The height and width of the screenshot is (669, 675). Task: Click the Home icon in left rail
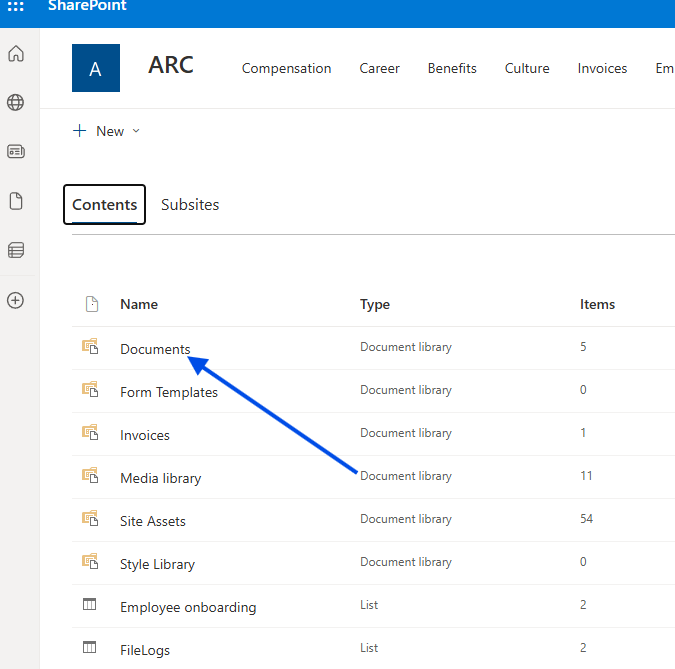[16, 54]
